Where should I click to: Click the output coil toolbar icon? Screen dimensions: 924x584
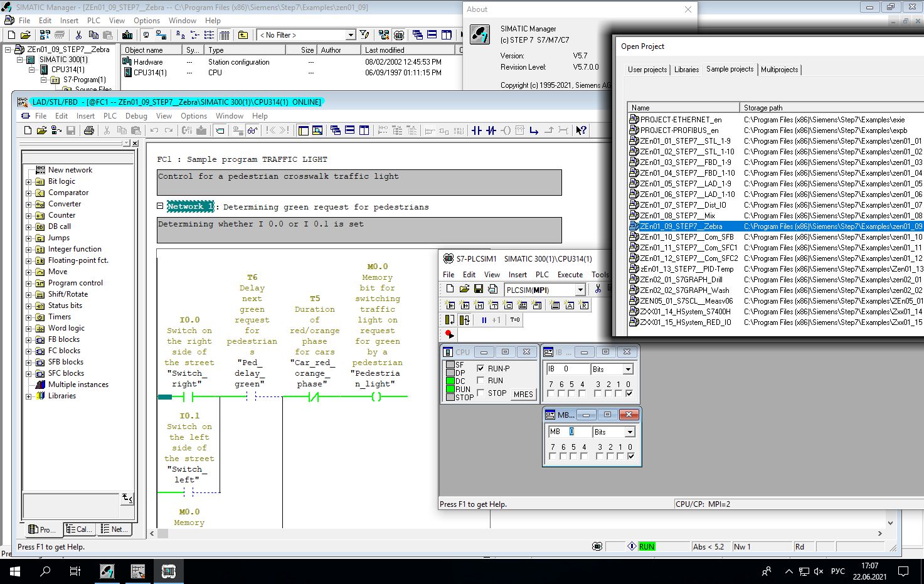point(506,130)
